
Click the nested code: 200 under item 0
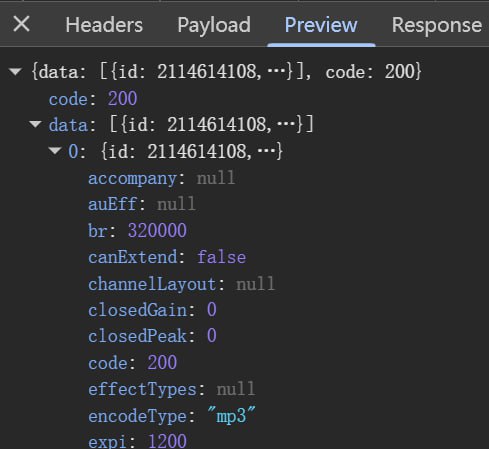point(132,363)
